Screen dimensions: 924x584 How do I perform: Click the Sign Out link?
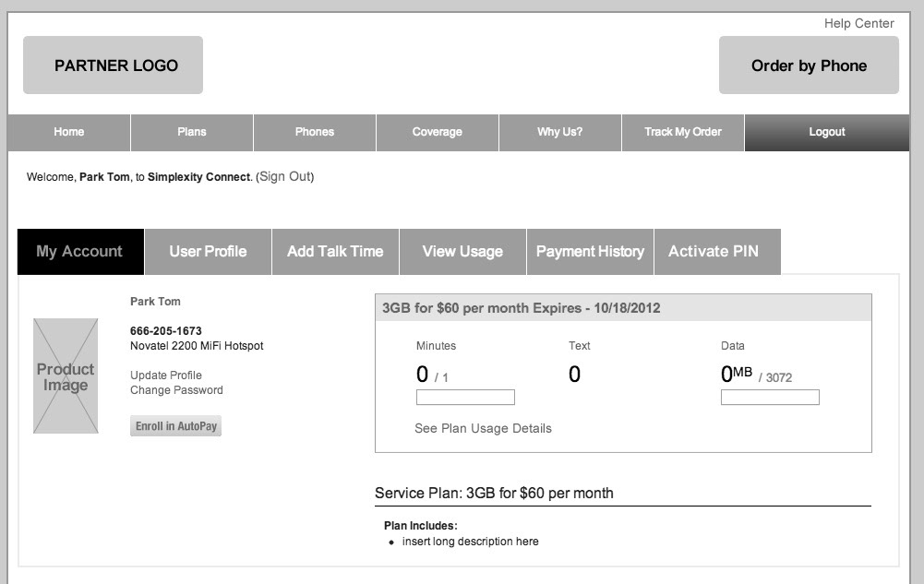click(x=285, y=176)
